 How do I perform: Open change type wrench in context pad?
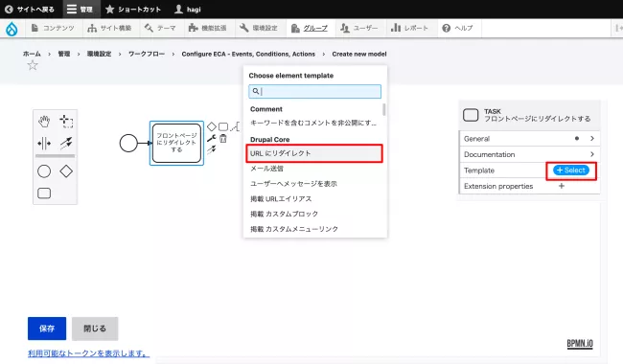(x=212, y=138)
